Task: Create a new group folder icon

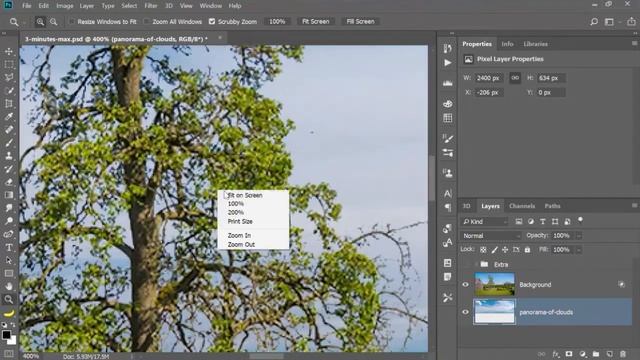Action: 596,354
